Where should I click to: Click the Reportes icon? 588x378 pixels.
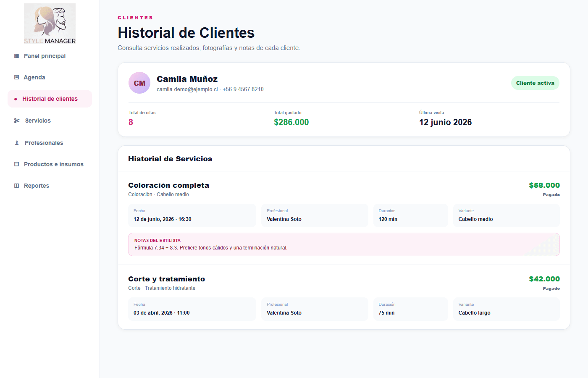(17, 186)
